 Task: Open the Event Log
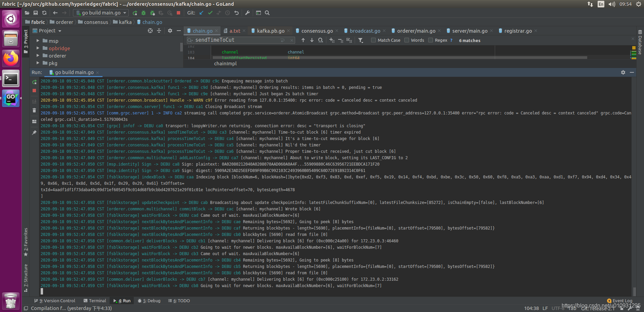tap(619, 301)
